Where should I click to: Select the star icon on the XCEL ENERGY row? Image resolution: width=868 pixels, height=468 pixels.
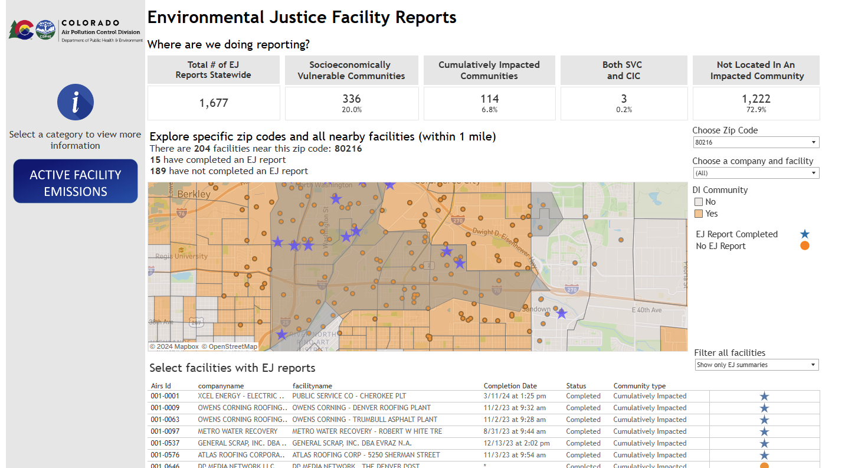[x=765, y=396]
